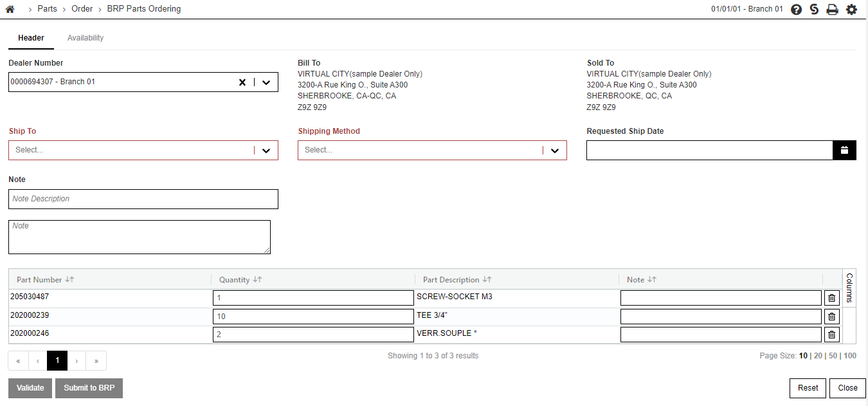Focus the Requested Ship Date field
868x406 pixels.
pyautogui.click(x=710, y=150)
